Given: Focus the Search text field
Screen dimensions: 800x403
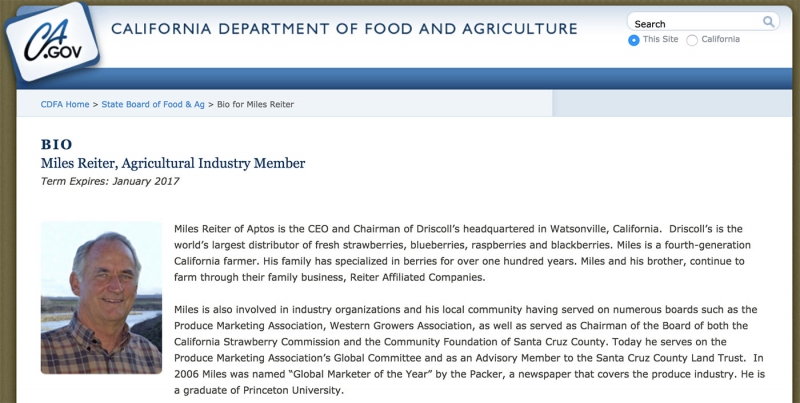Looking at the screenshot, I should pyautogui.click(x=695, y=23).
